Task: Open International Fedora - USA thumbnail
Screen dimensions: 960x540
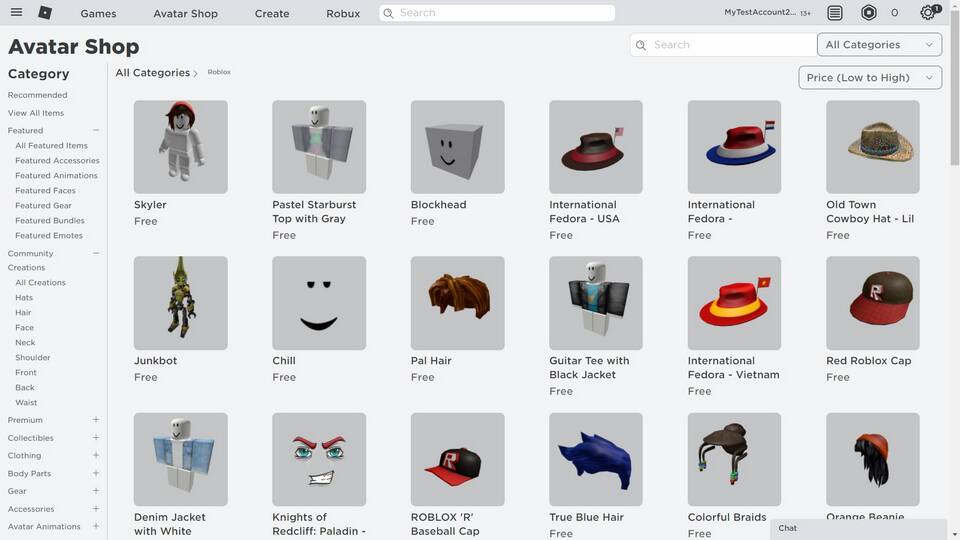Action: (x=596, y=147)
